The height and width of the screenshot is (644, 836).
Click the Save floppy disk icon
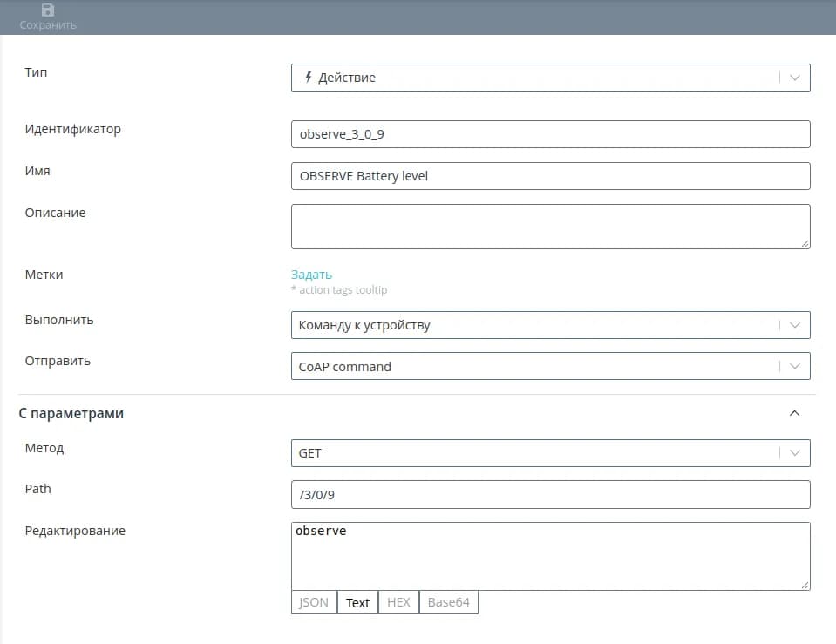[48, 10]
